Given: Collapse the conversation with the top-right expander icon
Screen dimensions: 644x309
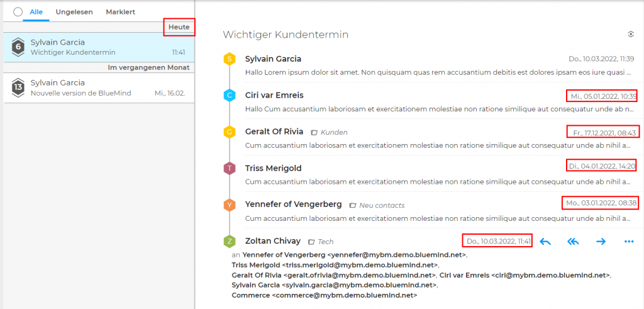Looking at the screenshot, I should coord(630,35).
